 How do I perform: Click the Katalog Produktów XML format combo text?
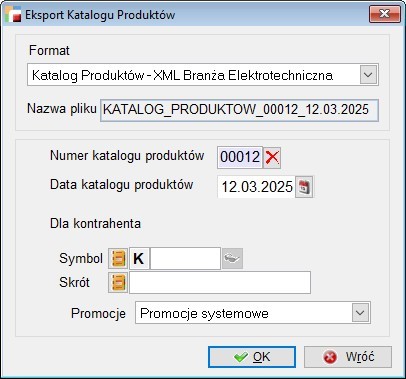point(182,75)
